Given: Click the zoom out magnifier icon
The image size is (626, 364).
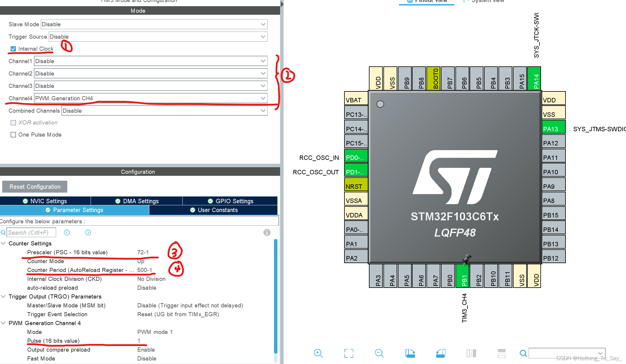Looking at the screenshot, I should tap(379, 353).
